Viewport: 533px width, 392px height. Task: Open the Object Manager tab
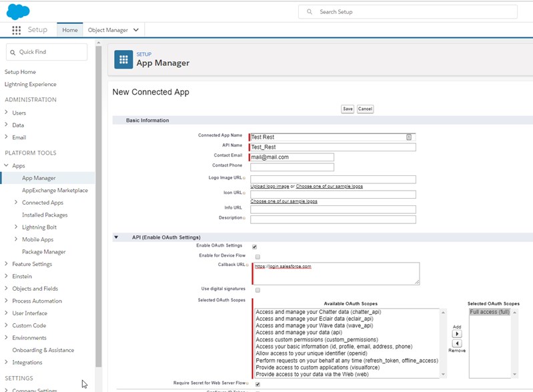108,30
